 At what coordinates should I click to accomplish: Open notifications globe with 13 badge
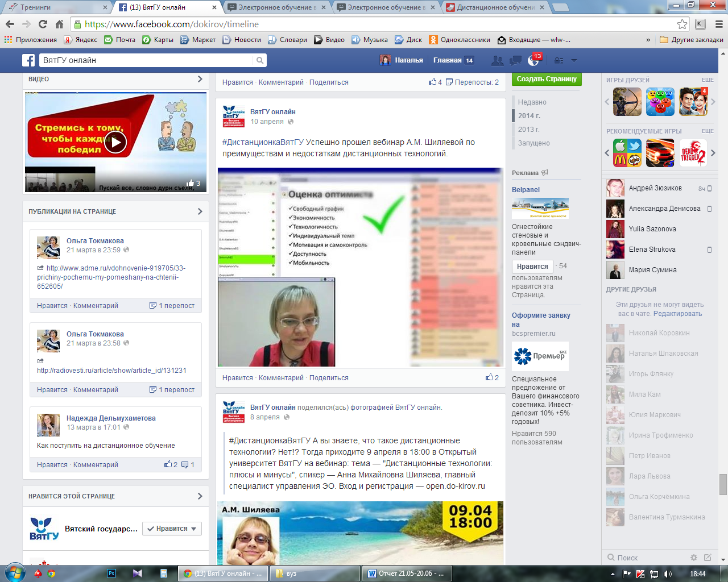(x=534, y=60)
